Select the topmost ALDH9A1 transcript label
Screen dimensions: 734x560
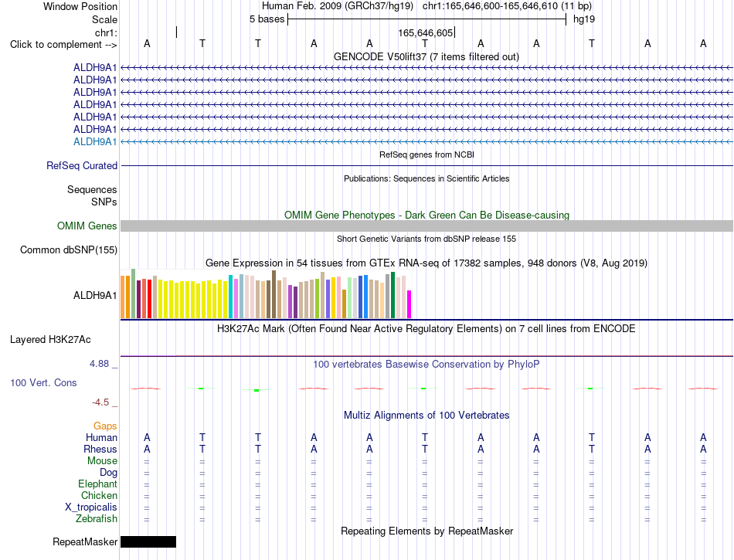tap(95, 68)
